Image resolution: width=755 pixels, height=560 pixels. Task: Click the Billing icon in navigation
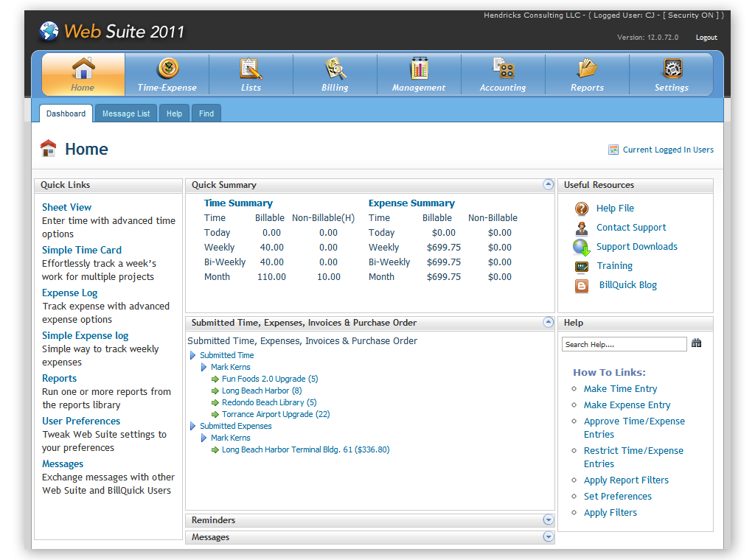click(335, 69)
